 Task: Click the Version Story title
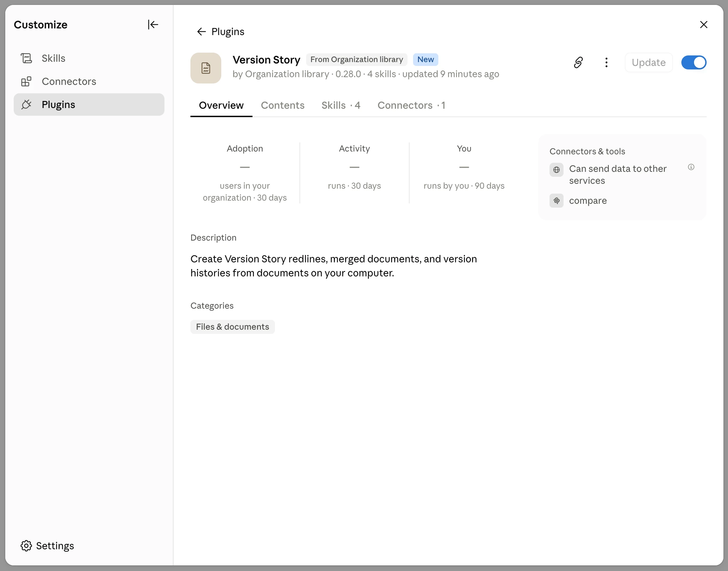tap(267, 60)
